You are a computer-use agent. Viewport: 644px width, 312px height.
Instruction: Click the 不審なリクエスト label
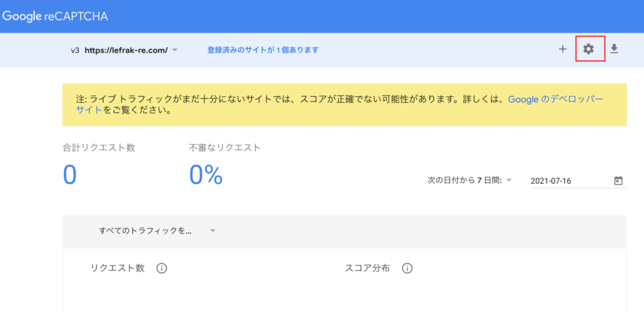[225, 148]
